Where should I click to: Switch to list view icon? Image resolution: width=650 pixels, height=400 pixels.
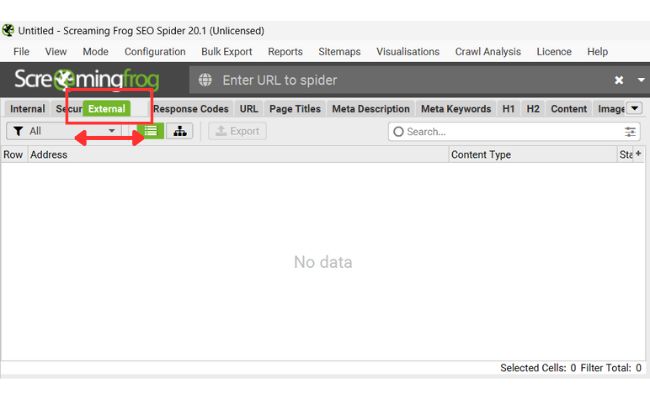[151, 131]
